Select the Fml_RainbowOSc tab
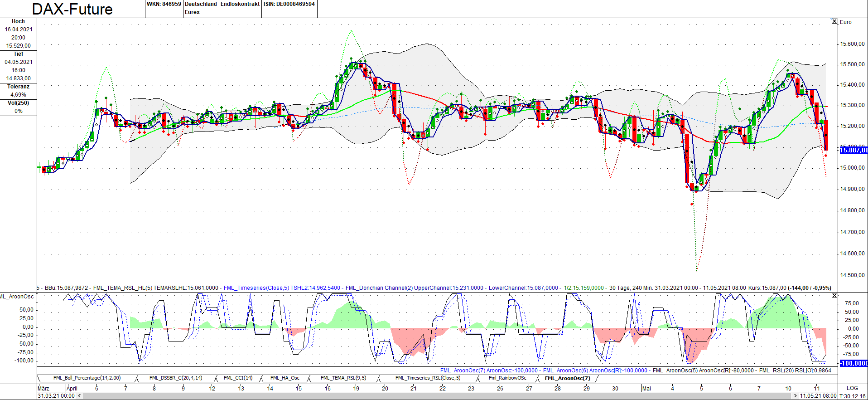868x400 pixels. [x=507, y=378]
